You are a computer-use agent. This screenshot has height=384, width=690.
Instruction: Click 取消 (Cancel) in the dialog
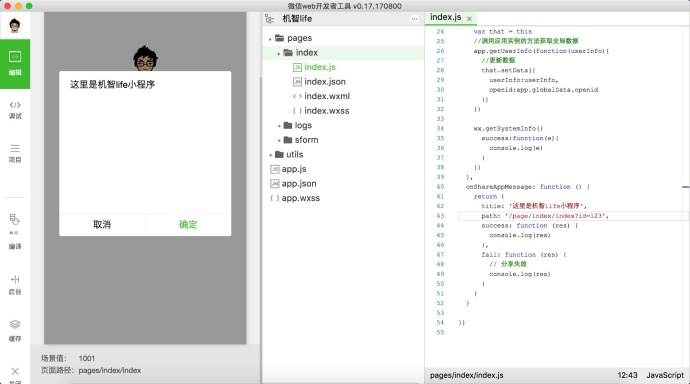point(102,224)
